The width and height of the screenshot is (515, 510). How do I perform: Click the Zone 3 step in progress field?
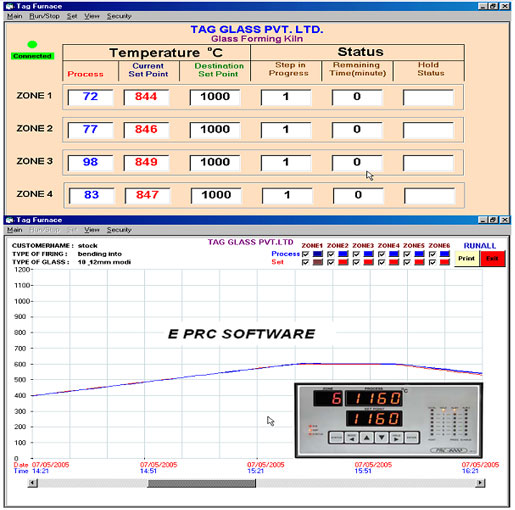(x=286, y=163)
